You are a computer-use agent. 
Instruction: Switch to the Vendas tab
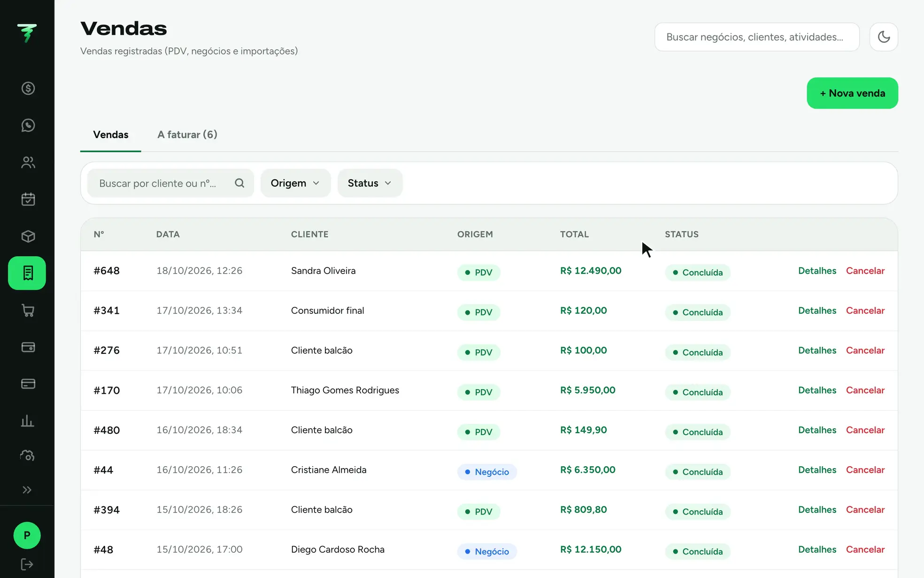[x=111, y=135]
